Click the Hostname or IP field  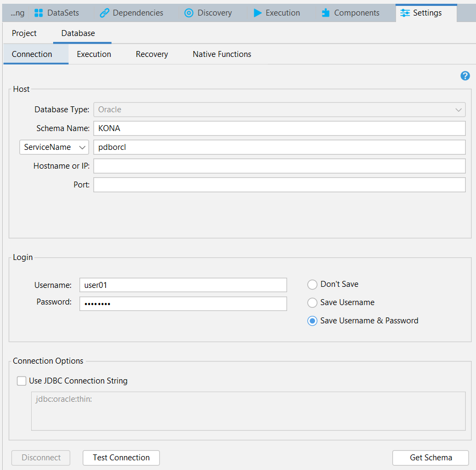279,166
